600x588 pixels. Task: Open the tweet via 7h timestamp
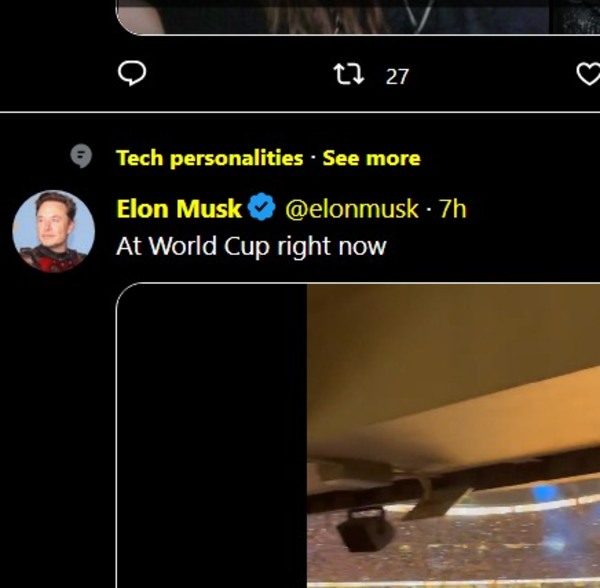coord(453,209)
